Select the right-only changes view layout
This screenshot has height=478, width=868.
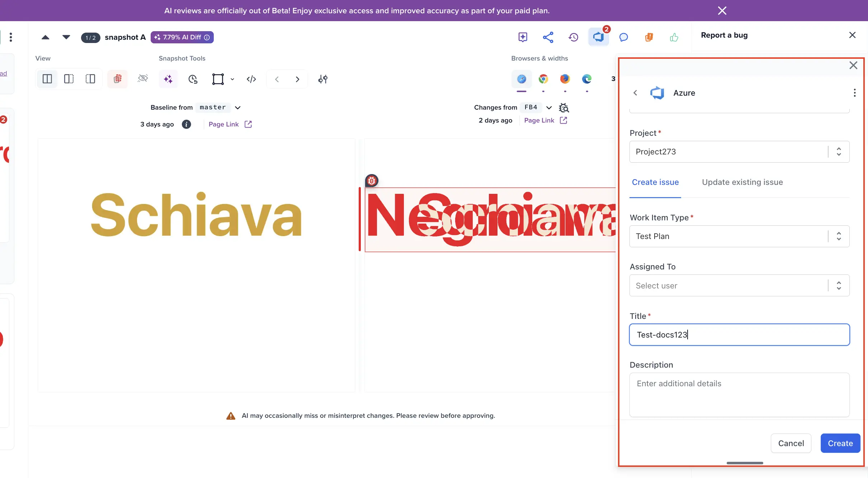click(90, 79)
